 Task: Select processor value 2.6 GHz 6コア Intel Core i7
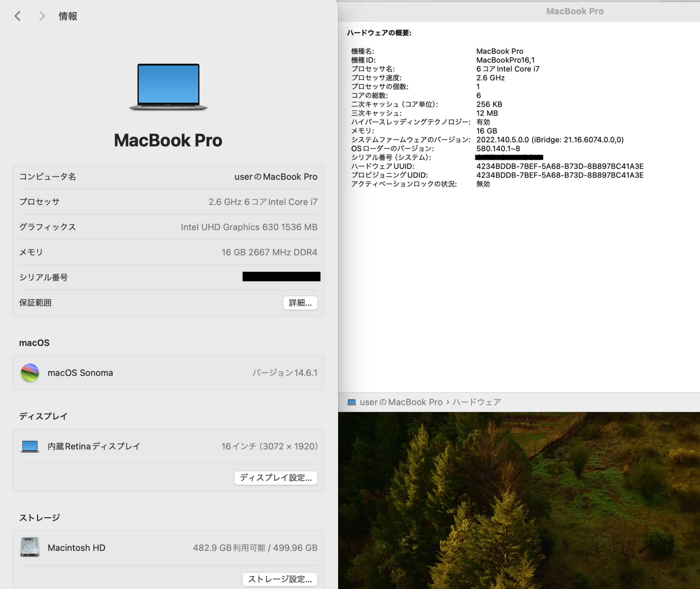263,202
